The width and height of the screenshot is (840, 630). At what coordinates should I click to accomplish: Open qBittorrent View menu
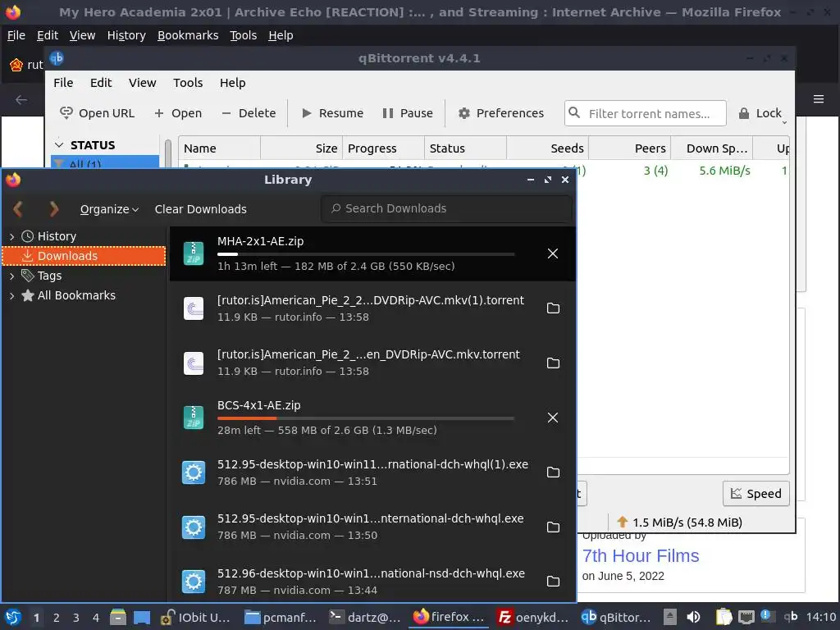142,83
